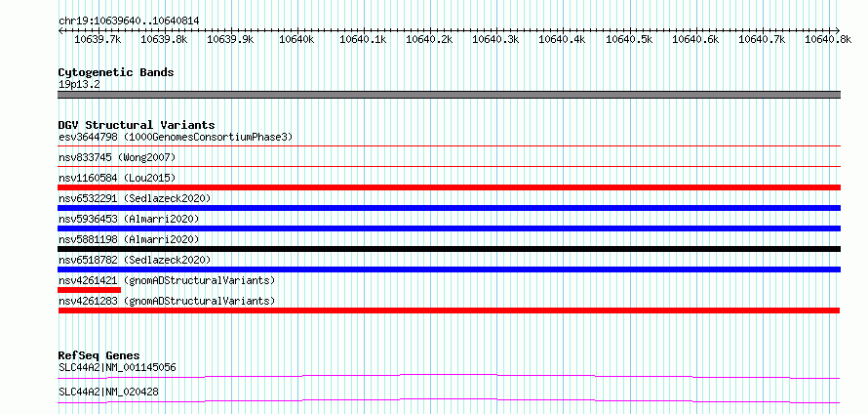Click ruler position 10640.5k

[629, 39]
